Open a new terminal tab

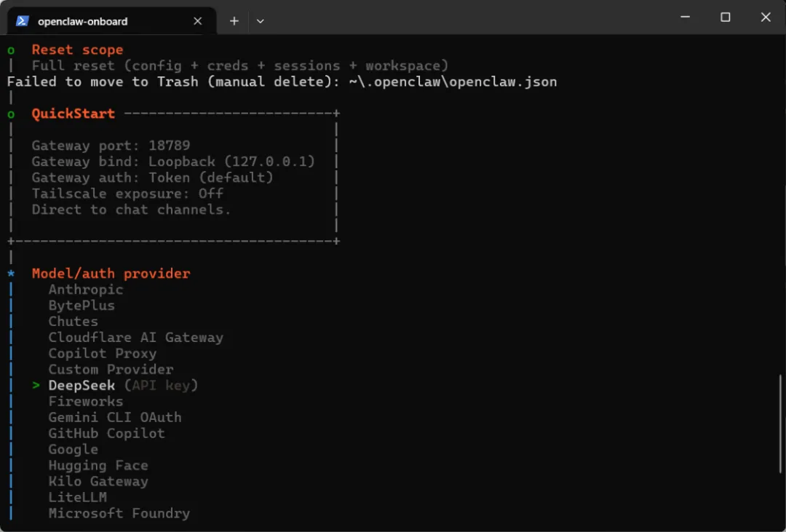point(234,21)
